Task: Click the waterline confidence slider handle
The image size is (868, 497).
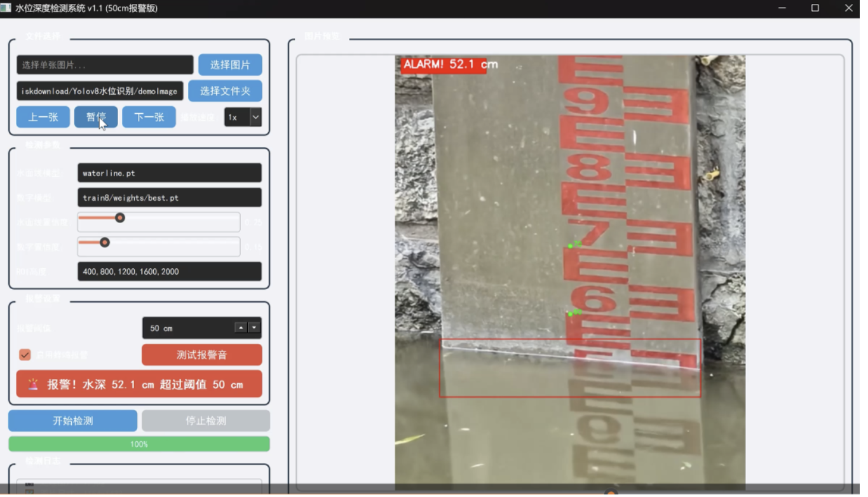Action: 119,218
